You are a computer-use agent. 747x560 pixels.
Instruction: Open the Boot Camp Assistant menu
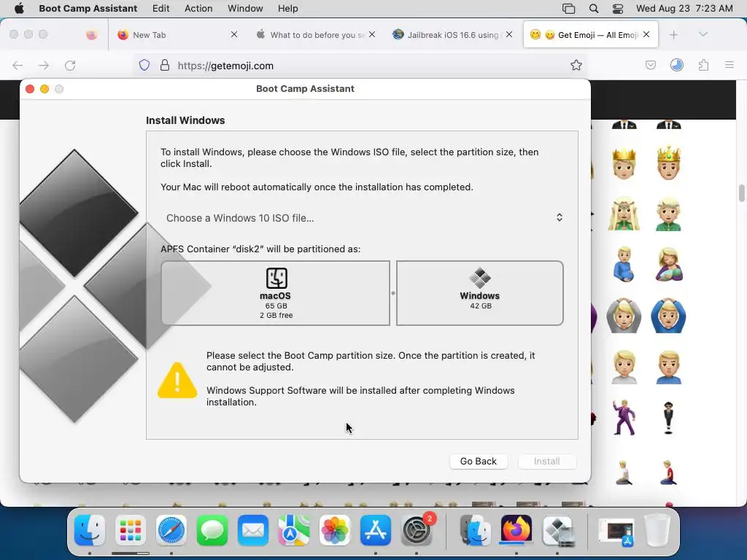[88, 9]
